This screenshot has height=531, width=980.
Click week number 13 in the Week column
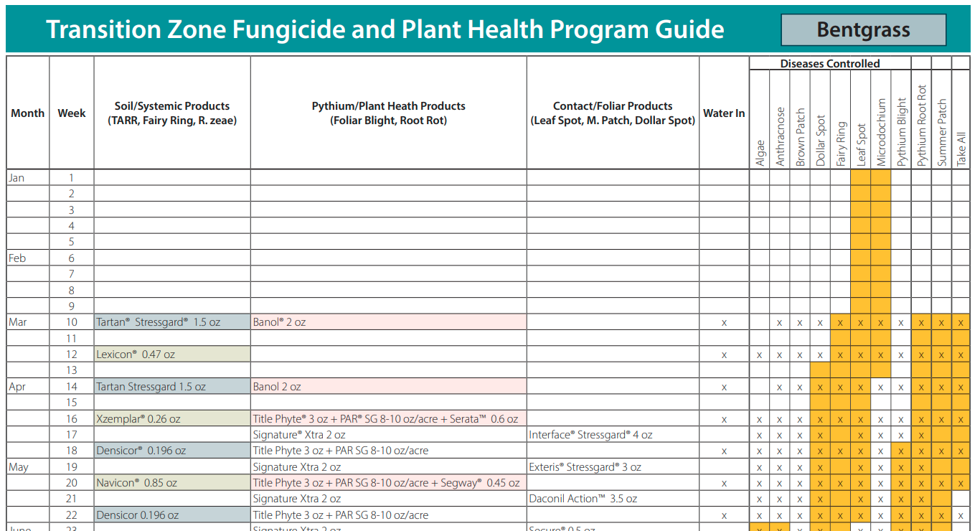click(x=72, y=370)
